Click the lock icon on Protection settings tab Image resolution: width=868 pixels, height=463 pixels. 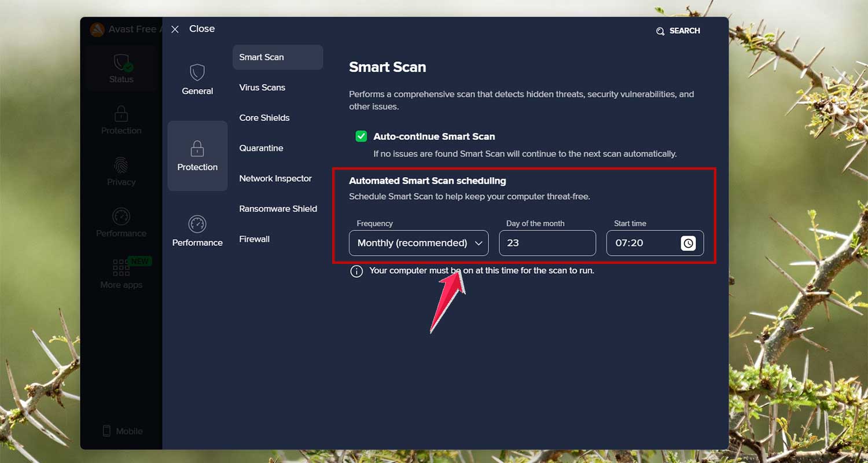pos(197,149)
